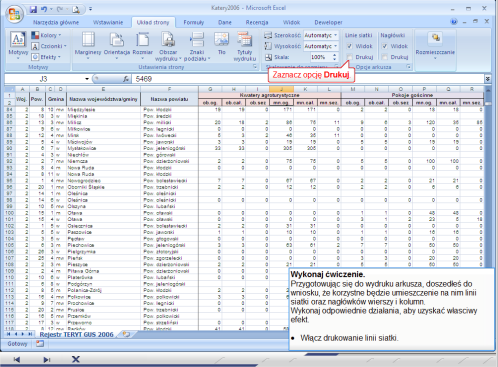
Task: Adjust the Skala scale spinner arrows
Action: [335, 57]
